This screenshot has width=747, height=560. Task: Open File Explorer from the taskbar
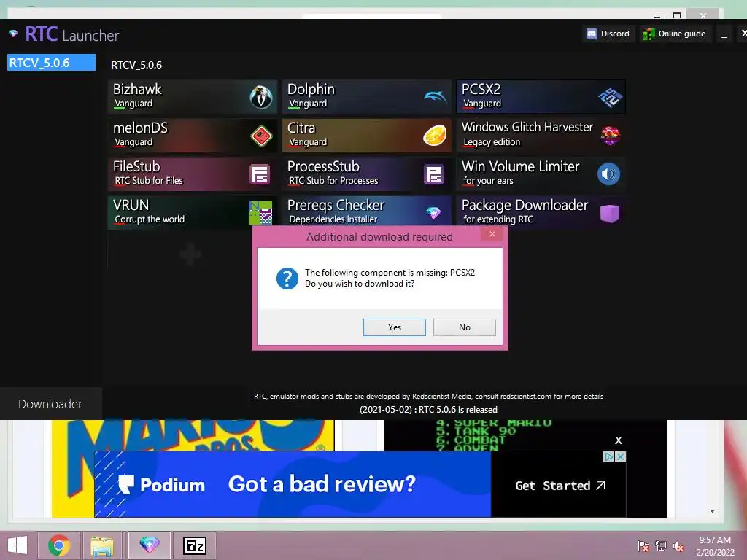pyautogui.click(x=102, y=545)
